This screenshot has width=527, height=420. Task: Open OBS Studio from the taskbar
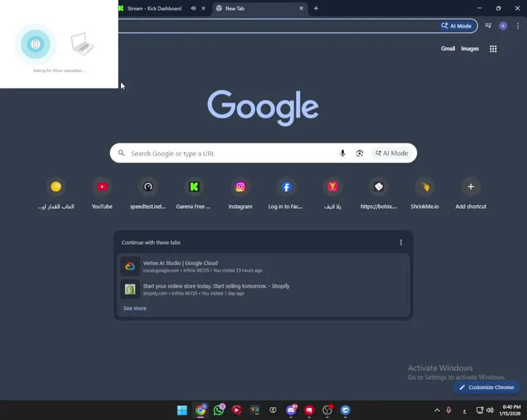pyautogui.click(x=327, y=410)
